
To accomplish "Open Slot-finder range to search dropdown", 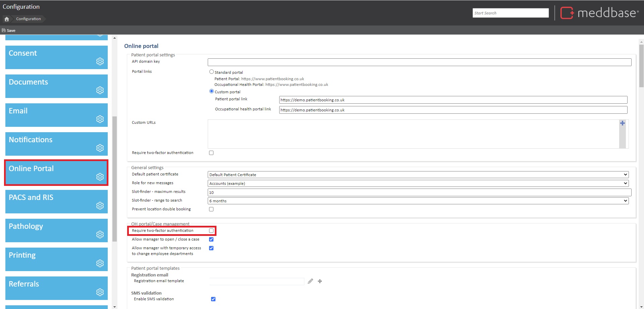I will click(418, 201).
